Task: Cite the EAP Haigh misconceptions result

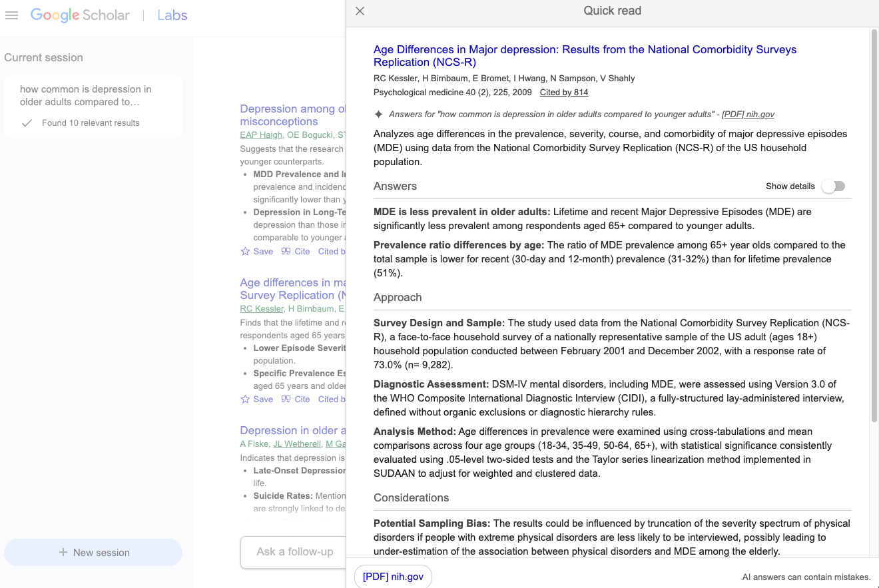Action: click(x=296, y=251)
